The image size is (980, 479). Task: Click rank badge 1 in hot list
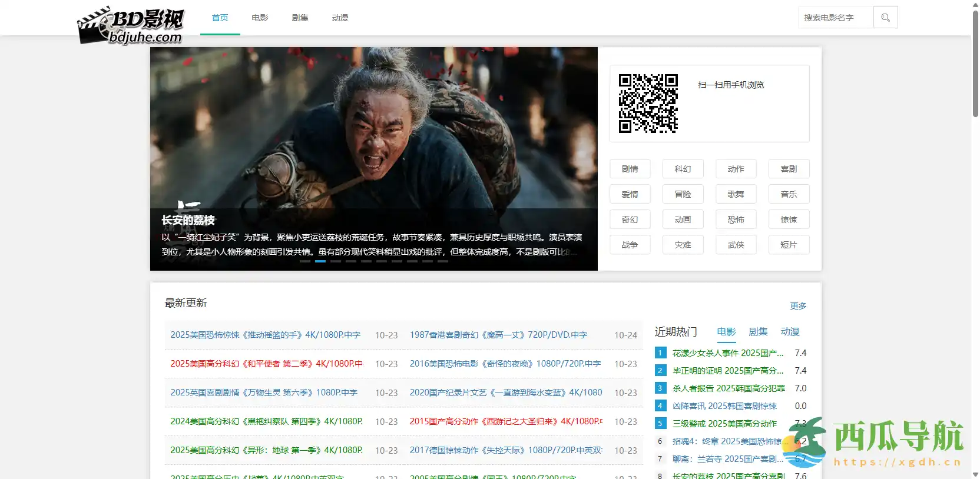click(660, 353)
